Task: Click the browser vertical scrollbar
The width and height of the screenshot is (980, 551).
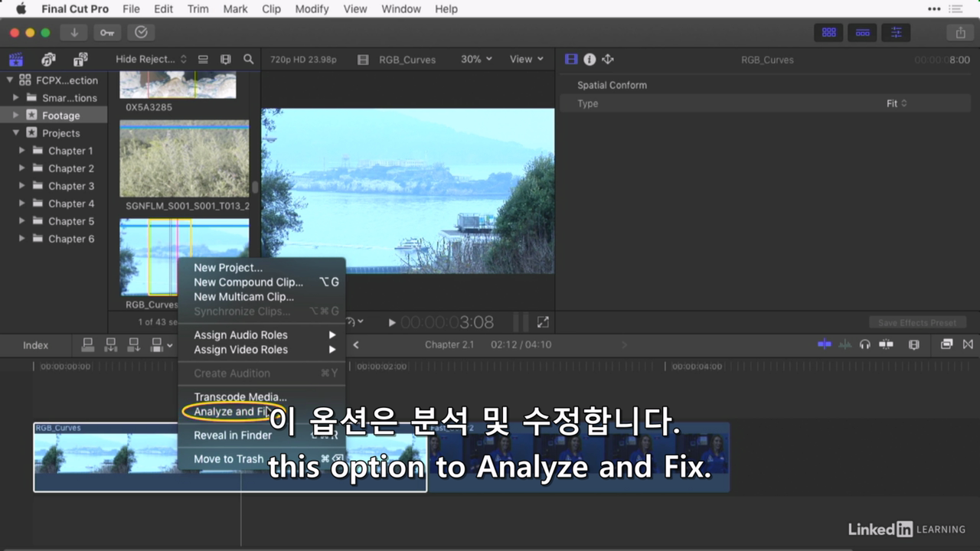Action: click(x=255, y=187)
